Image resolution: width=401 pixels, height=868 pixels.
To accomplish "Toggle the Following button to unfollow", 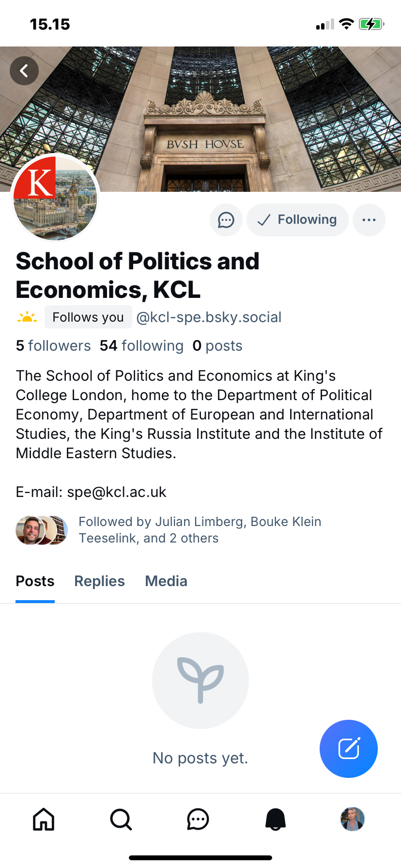I will tap(297, 220).
